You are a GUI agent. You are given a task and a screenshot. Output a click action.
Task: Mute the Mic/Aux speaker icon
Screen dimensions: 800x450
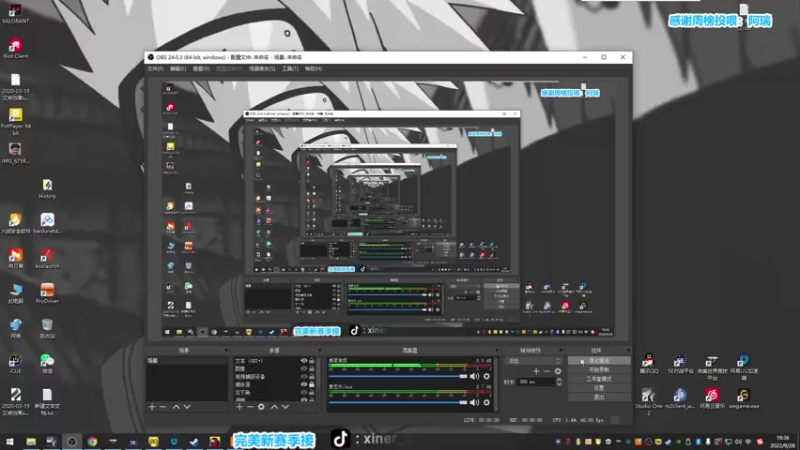tap(474, 402)
